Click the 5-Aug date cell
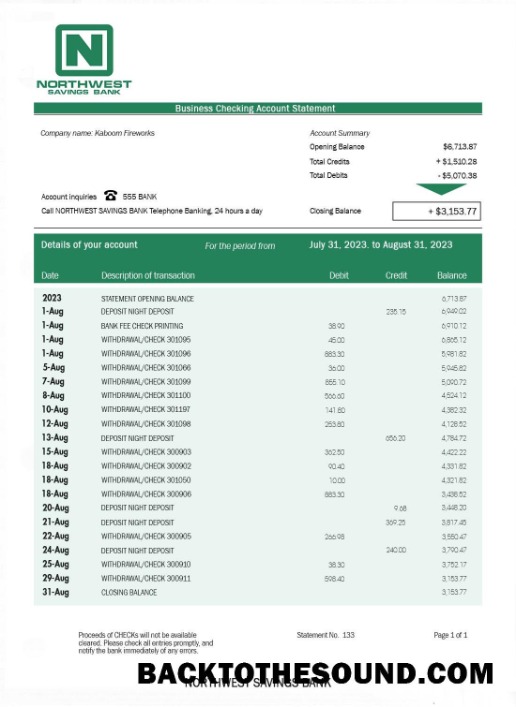The width and height of the screenshot is (516, 707). pyautogui.click(x=54, y=367)
